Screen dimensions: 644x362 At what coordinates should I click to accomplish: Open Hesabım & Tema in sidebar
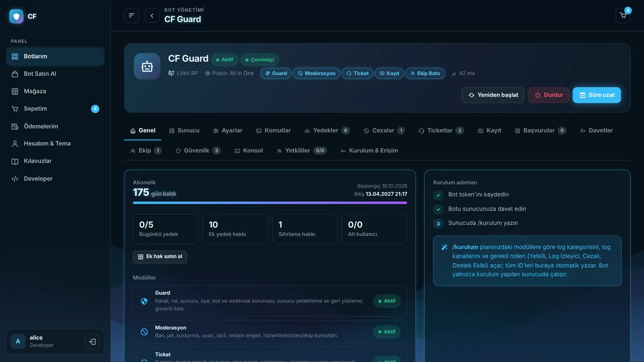click(x=55, y=143)
